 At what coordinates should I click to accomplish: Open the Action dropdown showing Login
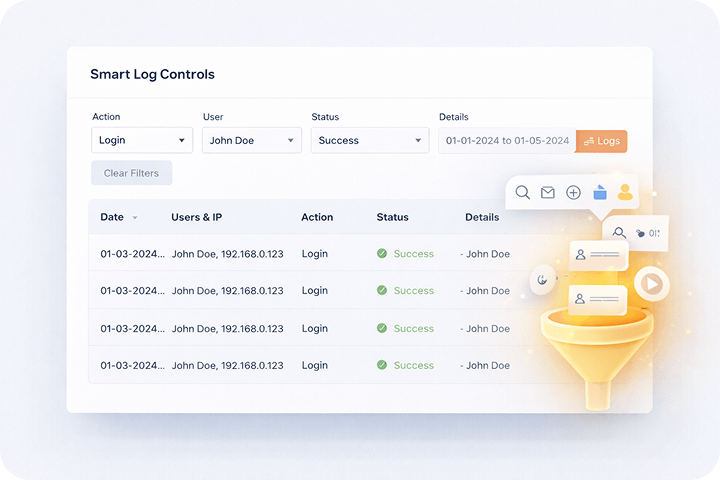(142, 141)
